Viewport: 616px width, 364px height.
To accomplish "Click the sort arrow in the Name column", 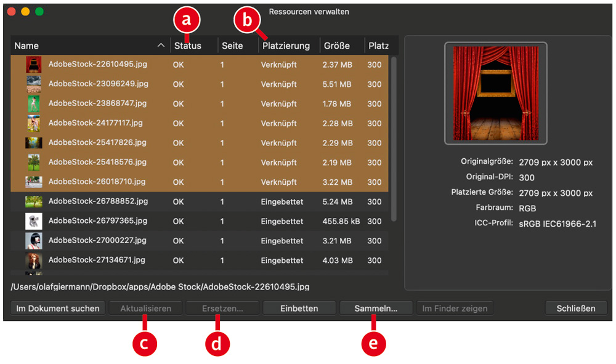I will pyautogui.click(x=161, y=46).
